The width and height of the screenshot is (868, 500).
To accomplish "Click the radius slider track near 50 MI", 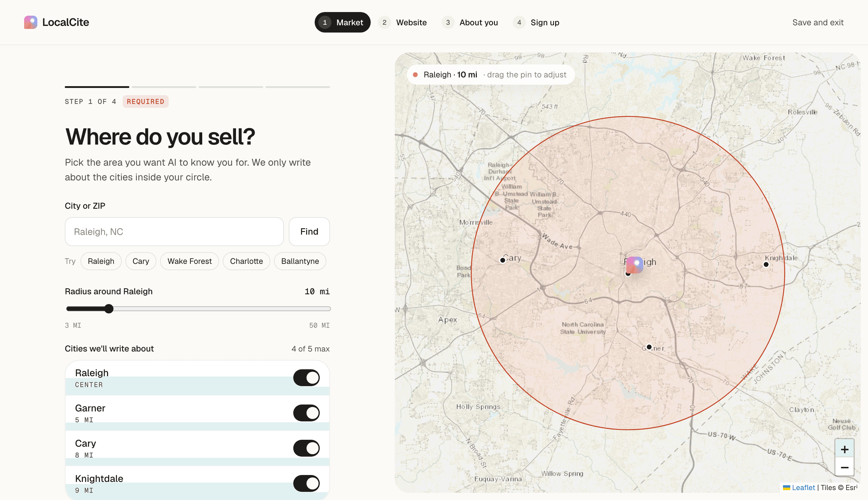I will point(326,308).
